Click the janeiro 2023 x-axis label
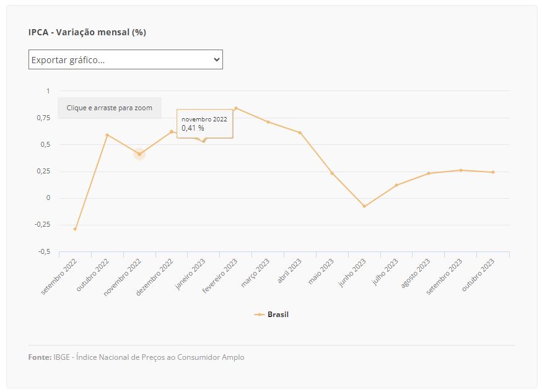 click(x=191, y=276)
